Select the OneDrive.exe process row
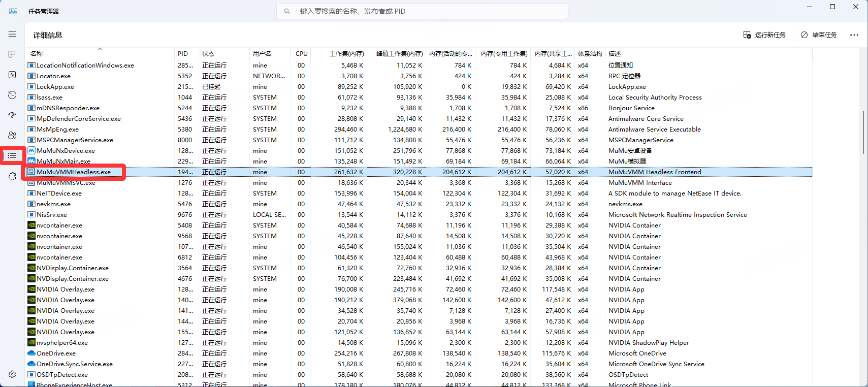868x387 pixels. 56,353
